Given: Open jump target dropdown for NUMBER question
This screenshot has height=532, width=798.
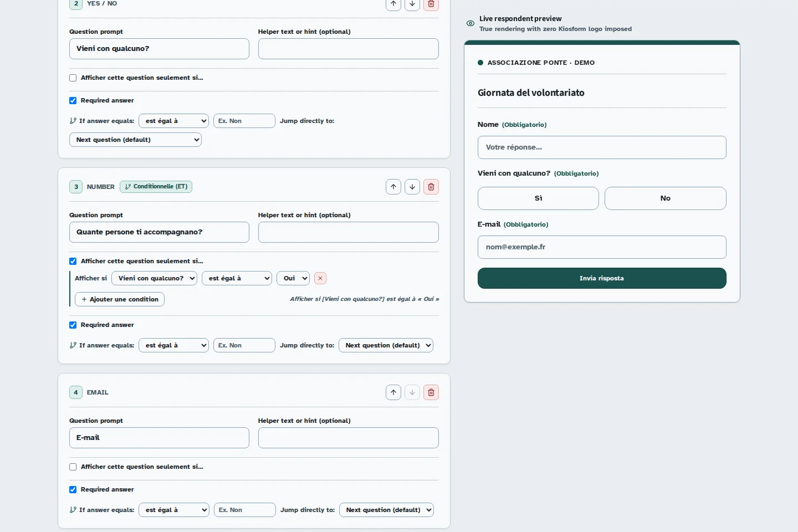Looking at the screenshot, I should pyautogui.click(x=386, y=345).
